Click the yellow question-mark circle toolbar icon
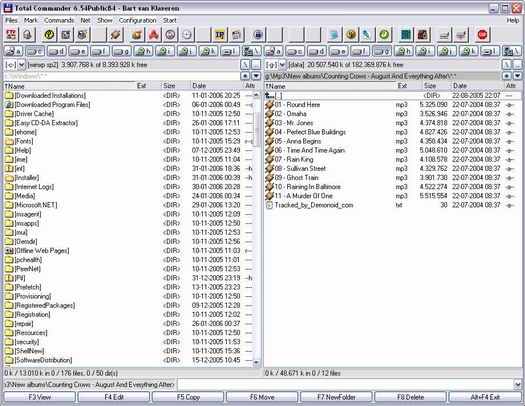The image size is (525, 406). [x=49, y=34]
